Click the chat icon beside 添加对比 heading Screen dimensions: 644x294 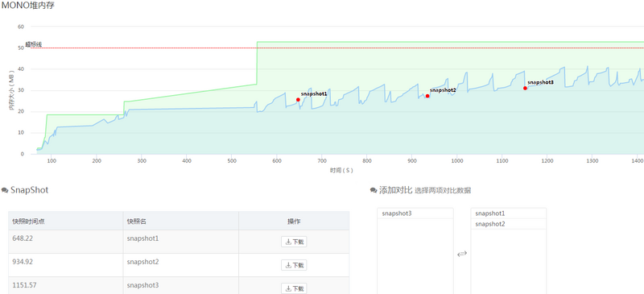click(374, 190)
